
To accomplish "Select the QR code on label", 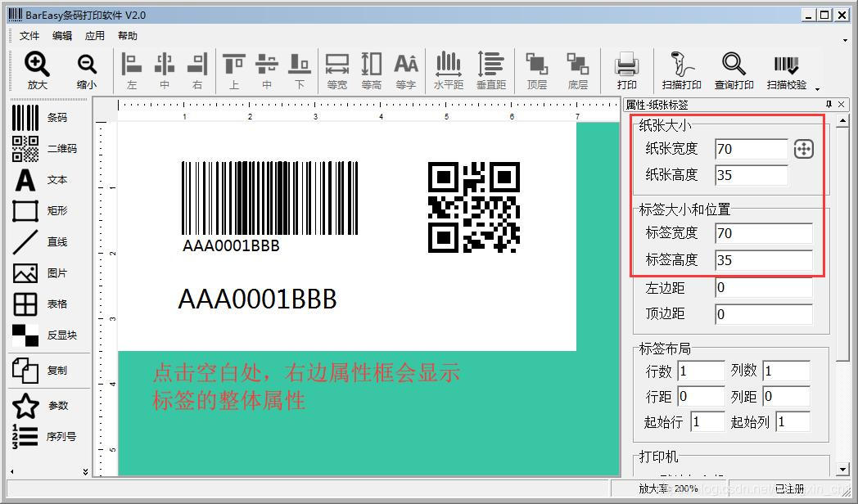I will pyautogui.click(x=474, y=207).
